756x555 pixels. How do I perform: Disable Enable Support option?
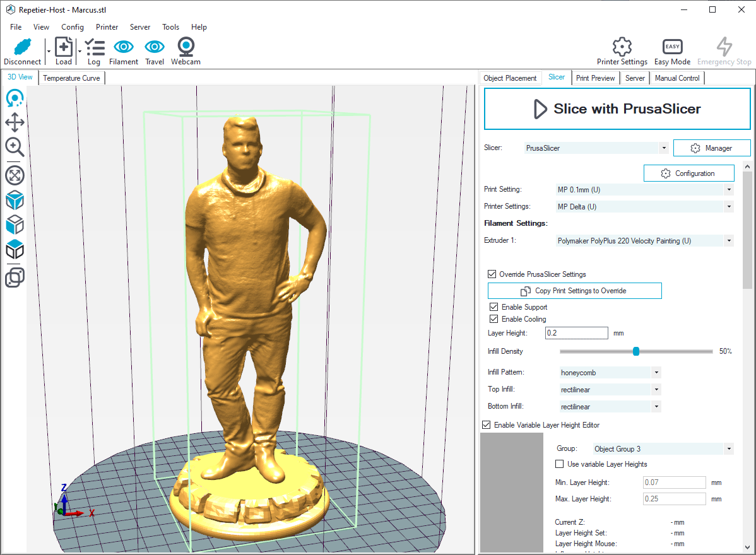[493, 307]
